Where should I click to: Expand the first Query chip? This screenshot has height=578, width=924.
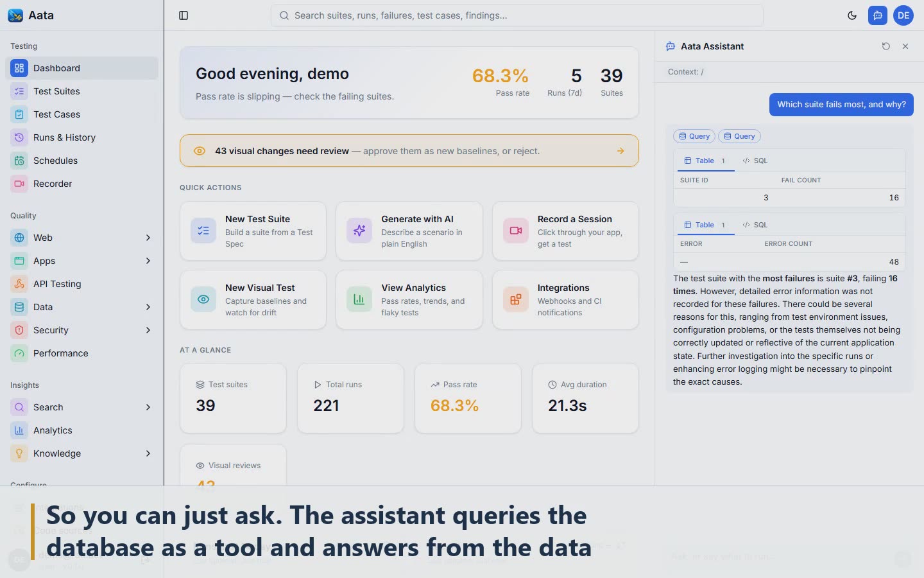point(694,136)
